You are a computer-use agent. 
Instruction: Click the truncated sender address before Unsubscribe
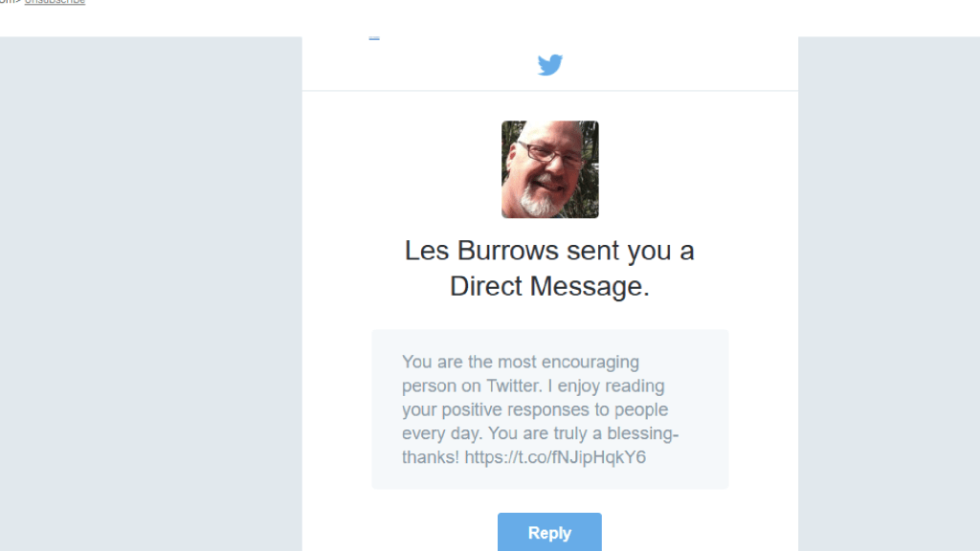pyautogui.click(x=11, y=2)
